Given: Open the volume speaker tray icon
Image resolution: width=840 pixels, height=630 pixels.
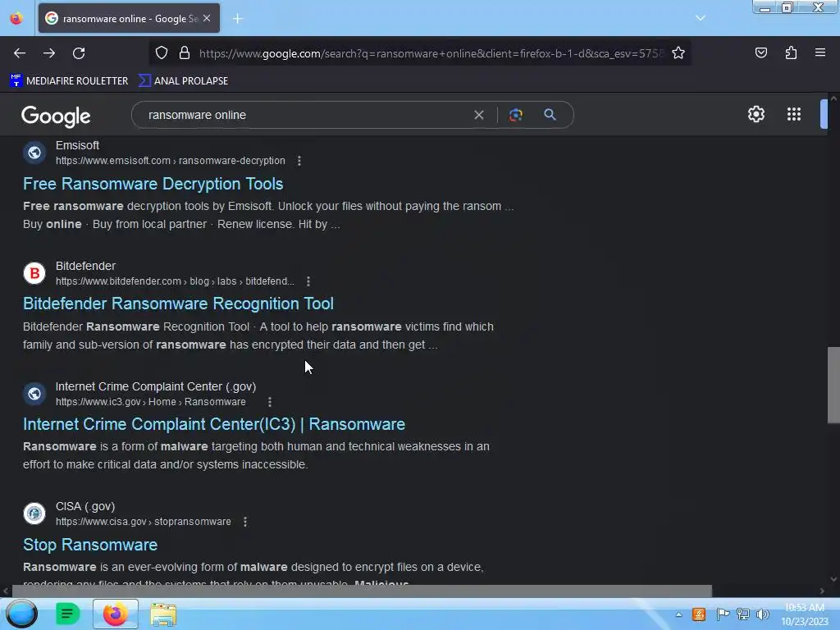Looking at the screenshot, I should 762,614.
